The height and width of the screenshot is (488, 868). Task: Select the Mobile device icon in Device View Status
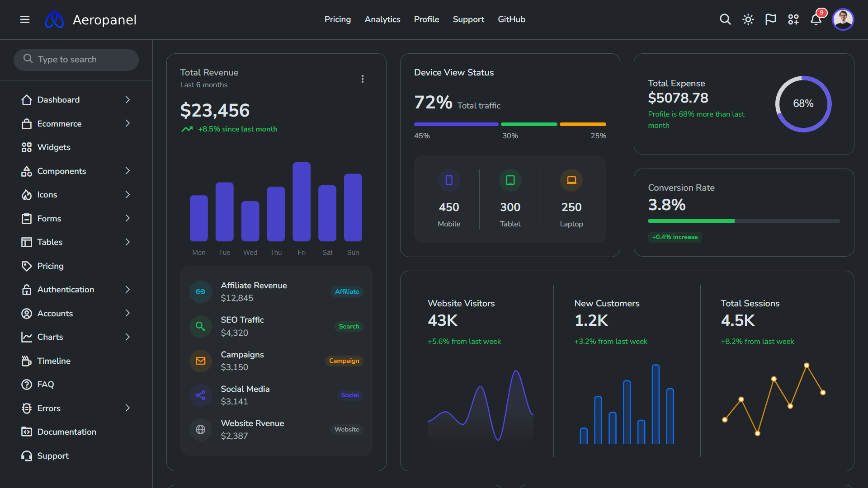(x=448, y=180)
